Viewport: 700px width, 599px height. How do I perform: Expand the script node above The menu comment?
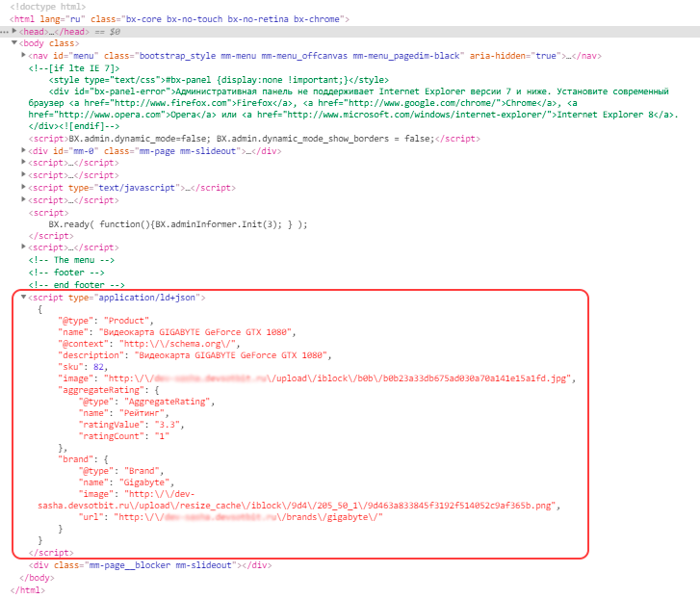[24, 247]
